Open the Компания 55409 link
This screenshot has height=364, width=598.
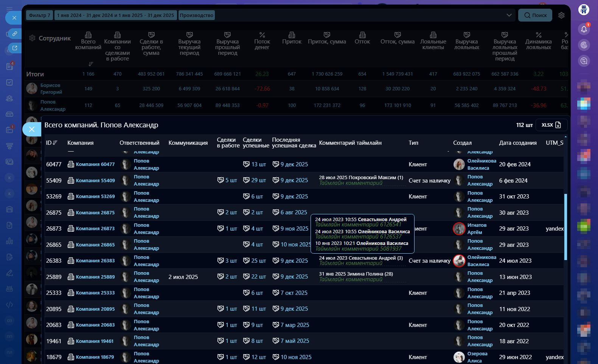pos(95,181)
